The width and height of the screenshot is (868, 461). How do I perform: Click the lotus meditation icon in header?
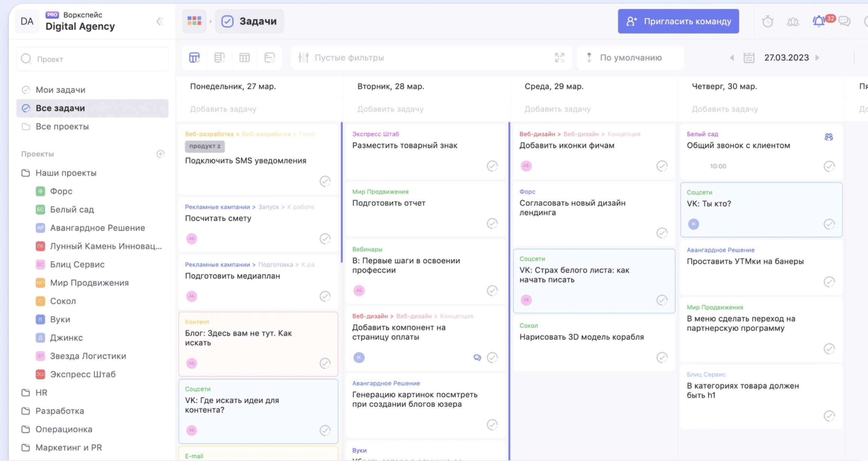click(793, 21)
